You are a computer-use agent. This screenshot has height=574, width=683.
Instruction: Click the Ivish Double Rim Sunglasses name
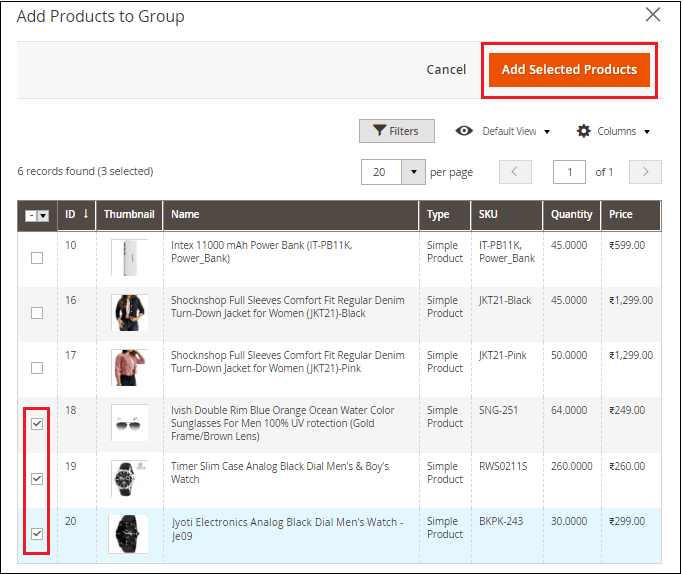pyautogui.click(x=283, y=423)
